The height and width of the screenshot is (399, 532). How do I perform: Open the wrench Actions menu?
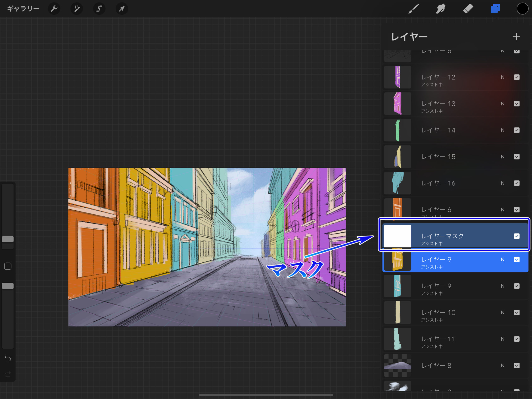pos(54,9)
